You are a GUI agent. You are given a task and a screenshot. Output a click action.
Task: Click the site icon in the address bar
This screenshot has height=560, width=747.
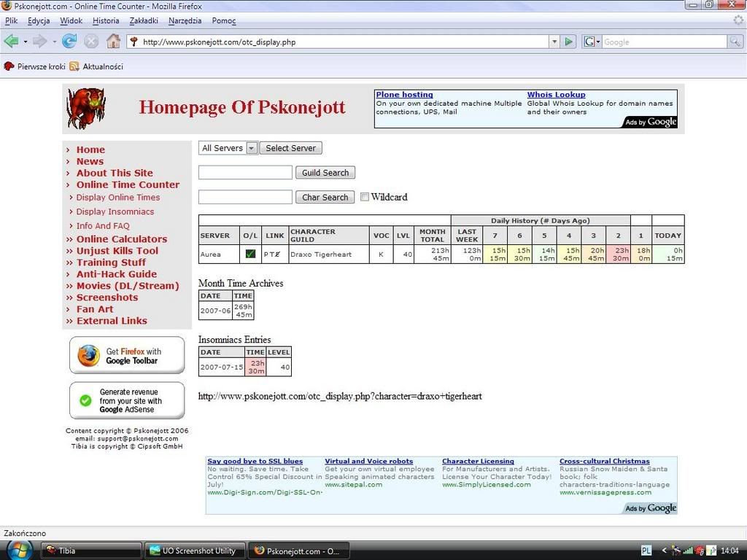[134, 42]
